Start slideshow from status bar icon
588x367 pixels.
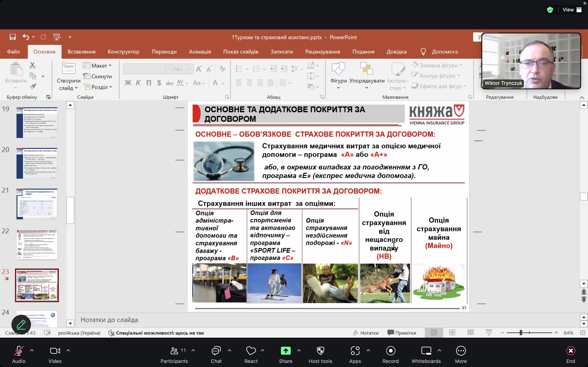(x=489, y=333)
